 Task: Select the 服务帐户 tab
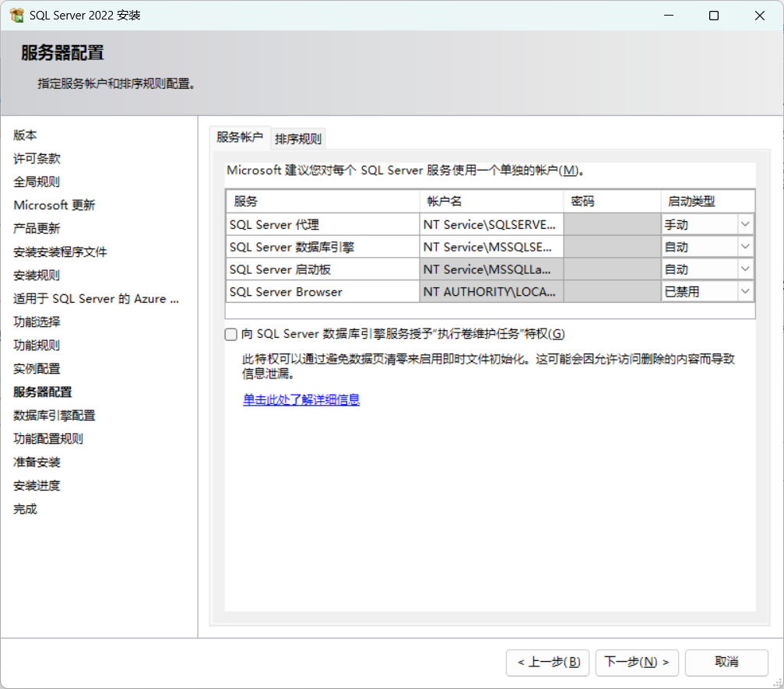[239, 138]
